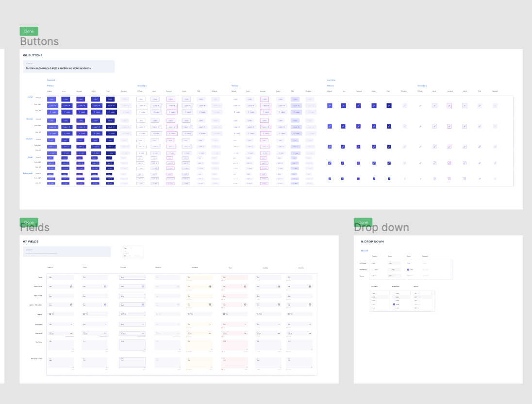The image size is (532, 404).
Task: Select the Drop down frame title
Action: coord(382,227)
